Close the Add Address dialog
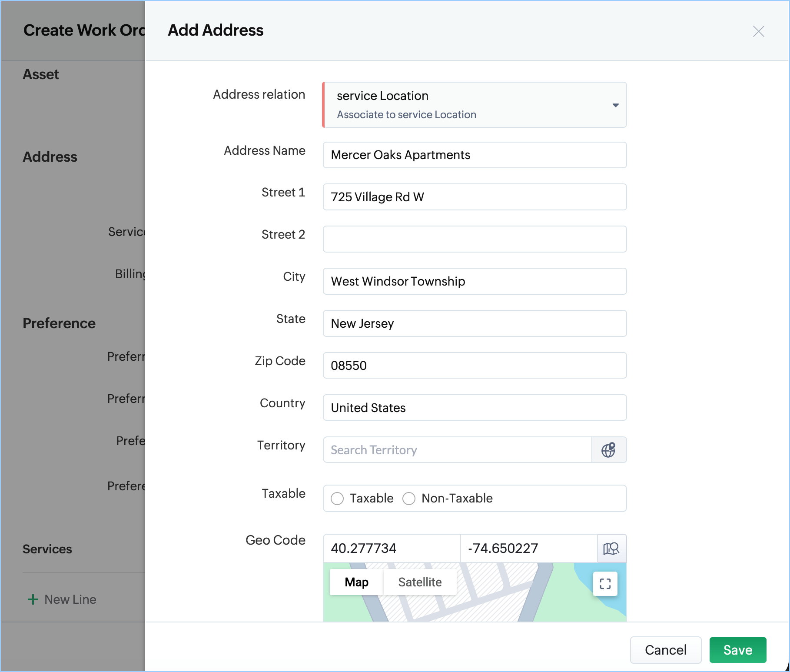The image size is (790, 672). click(x=758, y=31)
